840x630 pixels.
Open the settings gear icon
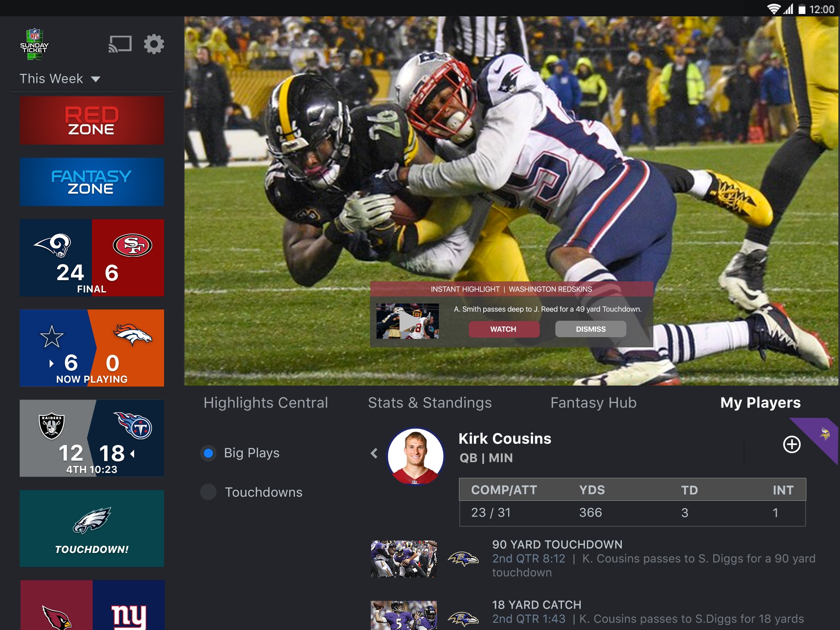154,44
